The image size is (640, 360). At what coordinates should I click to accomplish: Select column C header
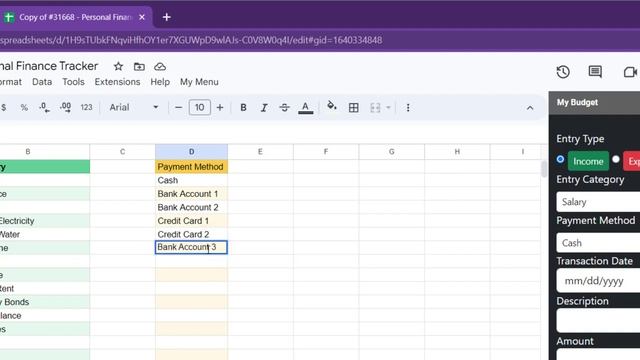pos(122,152)
